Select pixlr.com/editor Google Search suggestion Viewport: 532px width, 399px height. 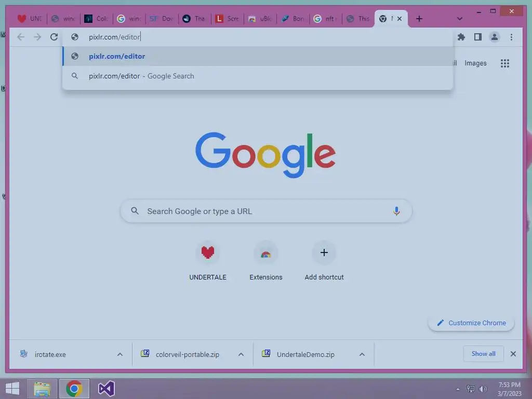coord(258,76)
